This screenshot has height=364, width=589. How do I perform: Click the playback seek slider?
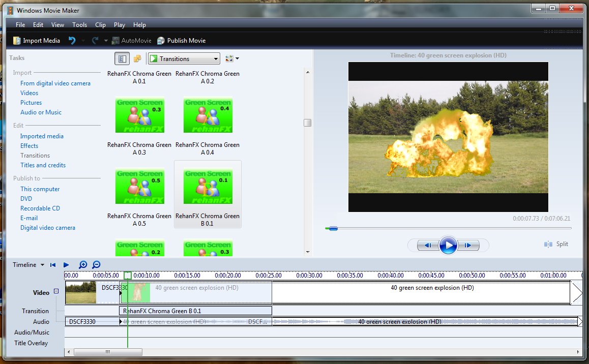coord(333,228)
